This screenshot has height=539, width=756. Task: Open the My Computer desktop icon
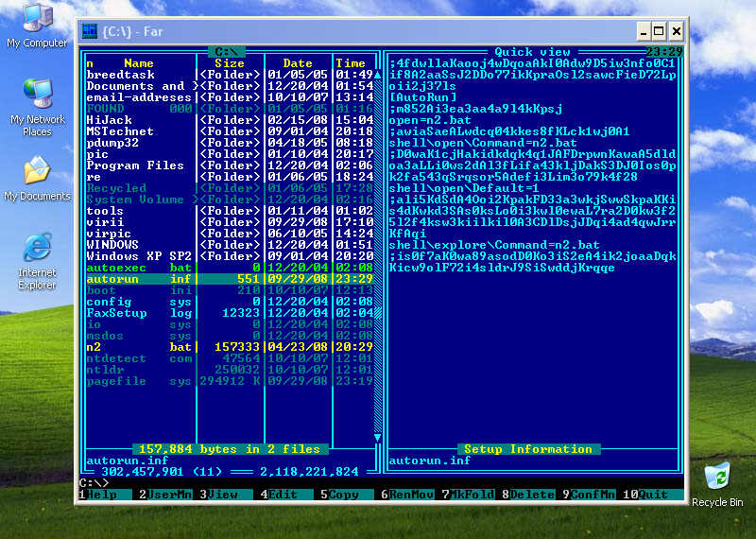[37, 26]
